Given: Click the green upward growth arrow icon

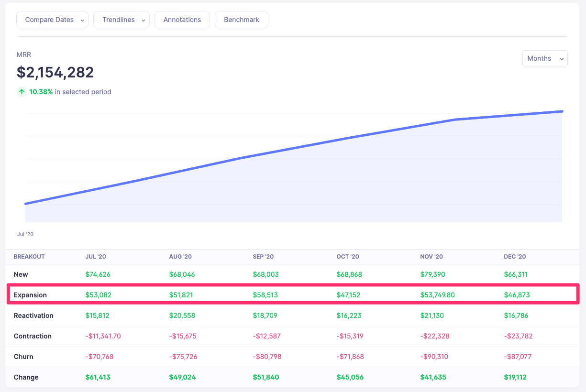Looking at the screenshot, I should [x=22, y=91].
